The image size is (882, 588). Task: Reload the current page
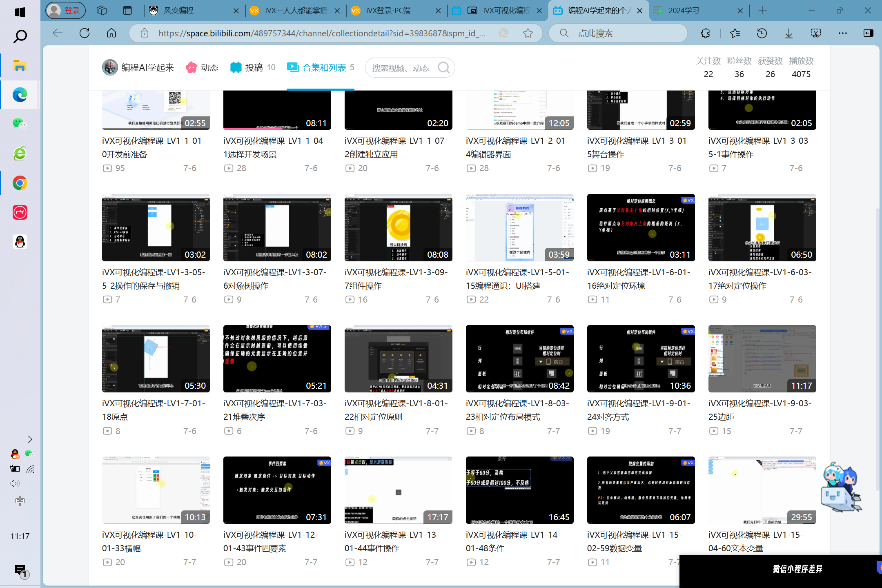85,33
